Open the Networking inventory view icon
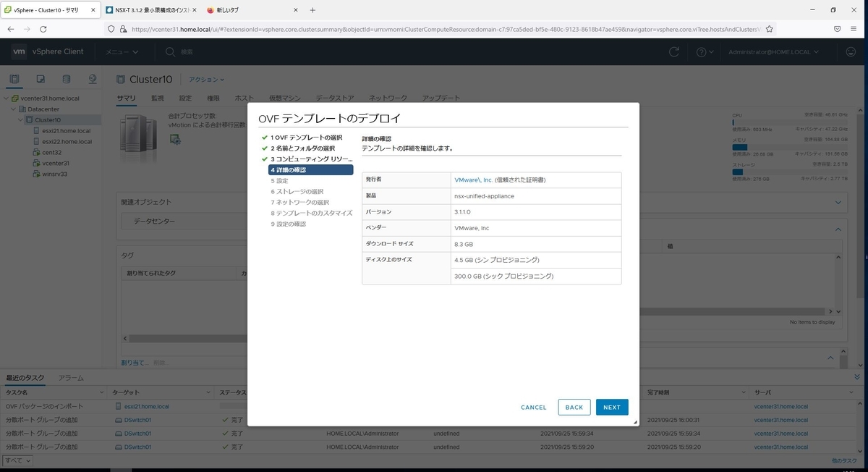Image resolution: width=868 pixels, height=472 pixels. pyautogui.click(x=93, y=79)
